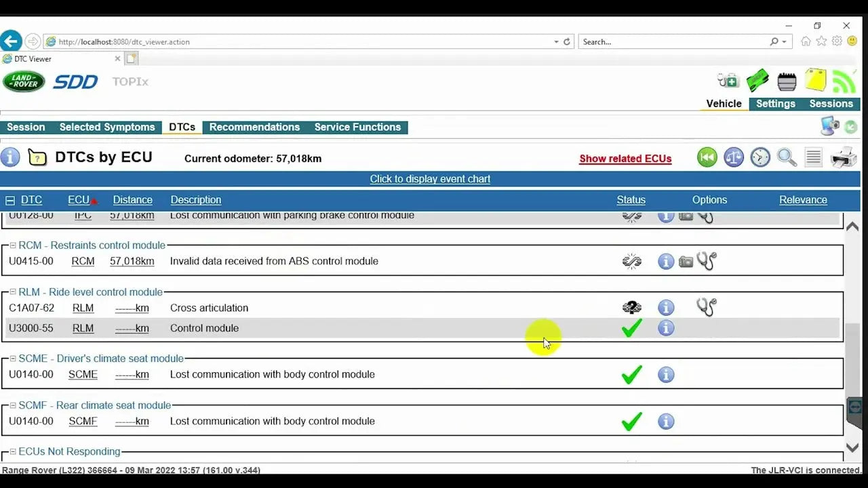Collapse the RLM Ride level control module group

click(13, 292)
